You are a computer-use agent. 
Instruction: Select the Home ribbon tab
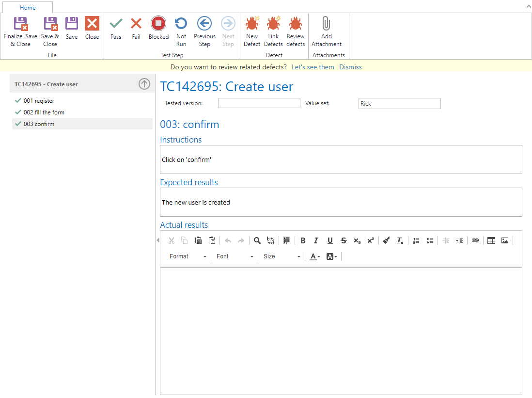pyautogui.click(x=28, y=8)
